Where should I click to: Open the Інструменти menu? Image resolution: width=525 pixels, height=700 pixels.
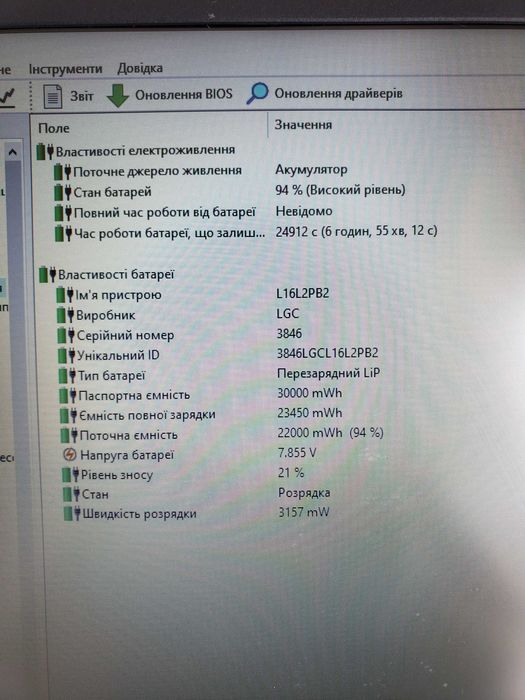[x=66, y=69]
